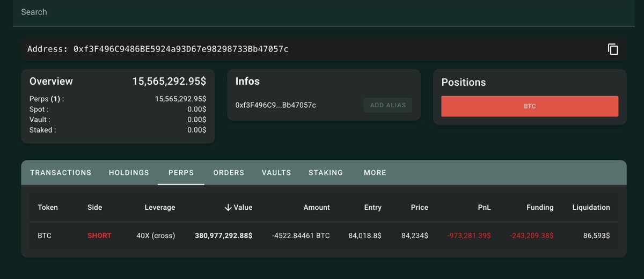Image resolution: width=644 pixels, height=279 pixels.
Task: Click the Token column header
Action: [48, 207]
